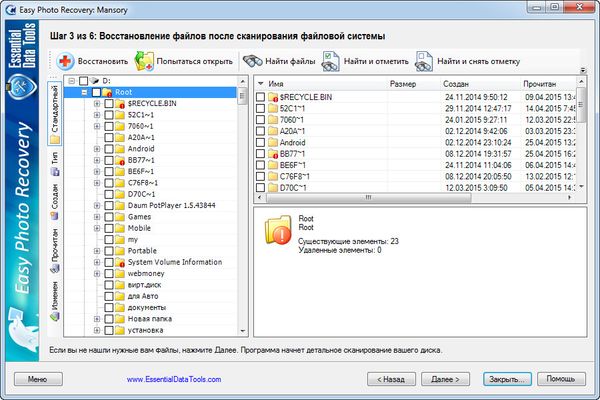
Task: Expand the Android tree node
Action: 97,149
